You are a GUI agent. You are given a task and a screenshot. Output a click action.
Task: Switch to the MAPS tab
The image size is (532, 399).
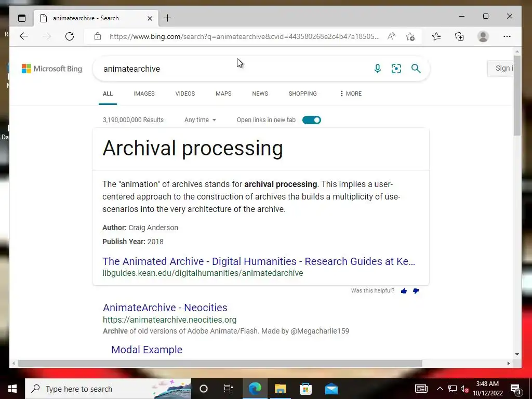[x=223, y=94]
